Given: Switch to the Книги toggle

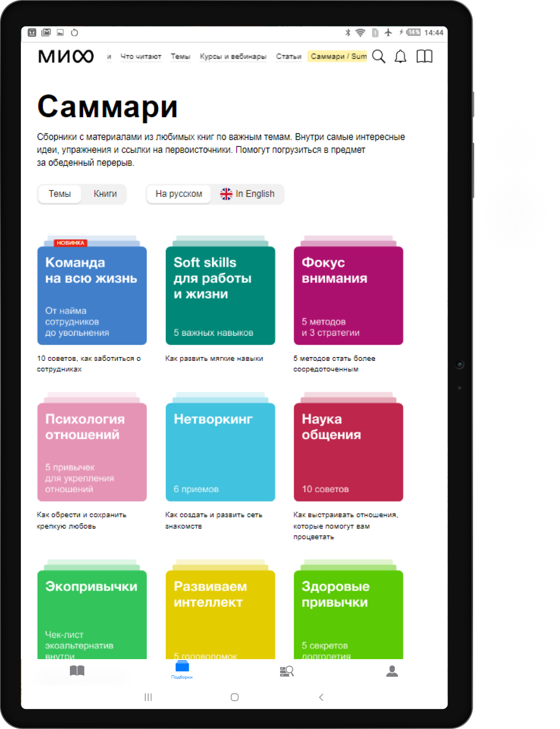Looking at the screenshot, I should click(x=105, y=194).
